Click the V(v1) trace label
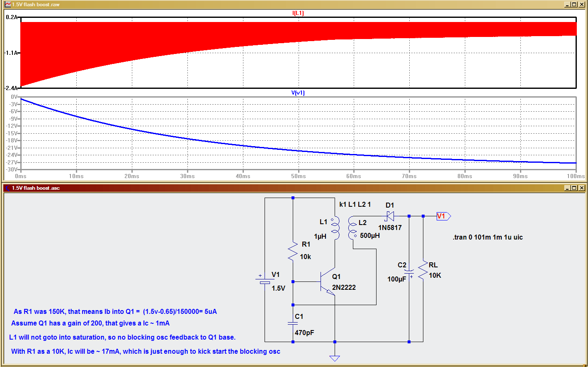Image resolution: width=588 pixels, height=367 pixels. click(298, 93)
